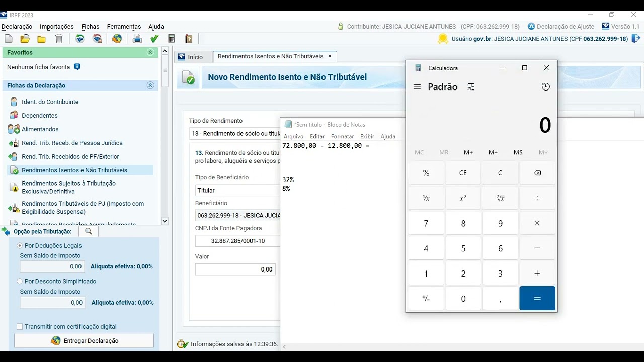Image resolution: width=644 pixels, height=362 pixels.
Task: Click the calculator x squared key
Action: click(463, 198)
